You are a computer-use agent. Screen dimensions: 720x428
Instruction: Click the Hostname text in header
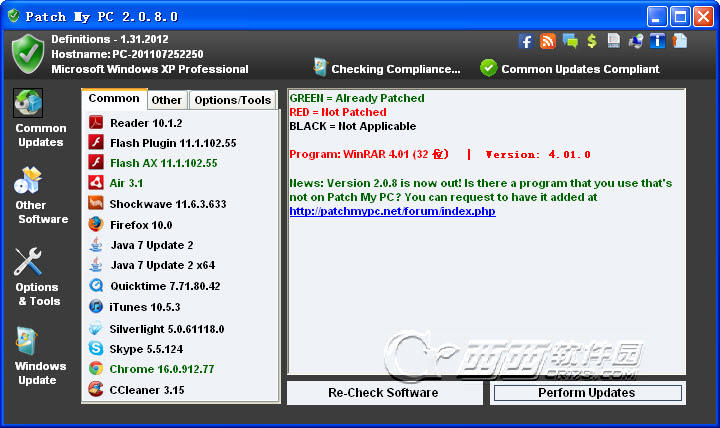pyautogui.click(x=127, y=54)
